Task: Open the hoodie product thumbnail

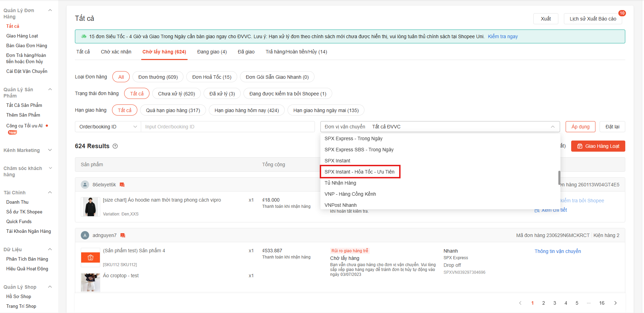Action: [91, 207]
